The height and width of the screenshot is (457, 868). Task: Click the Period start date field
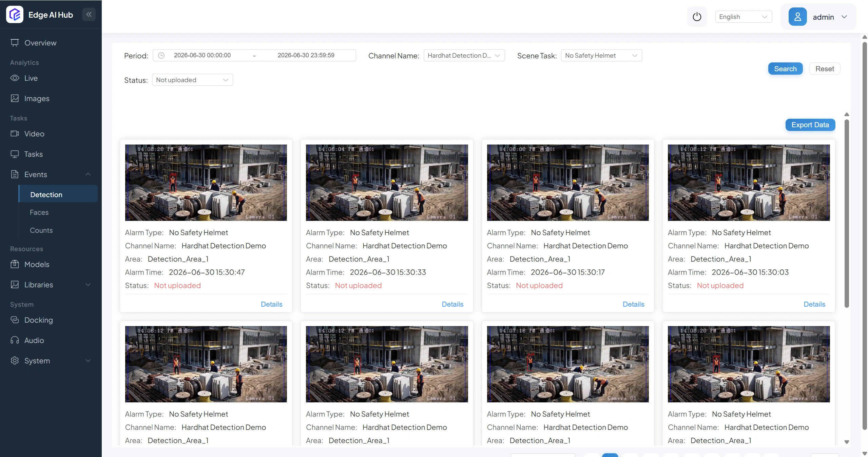pyautogui.click(x=202, y=55)
